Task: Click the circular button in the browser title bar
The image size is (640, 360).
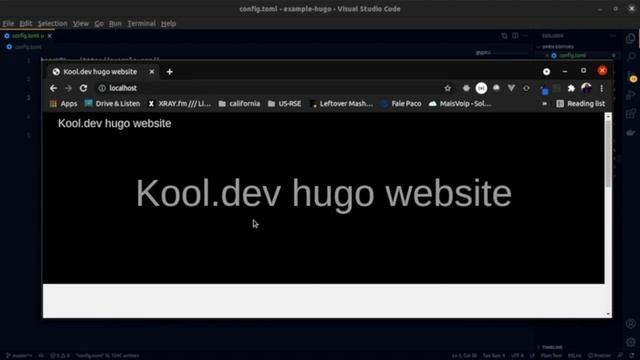Action: pyautogui.click(x=546, y=72)
